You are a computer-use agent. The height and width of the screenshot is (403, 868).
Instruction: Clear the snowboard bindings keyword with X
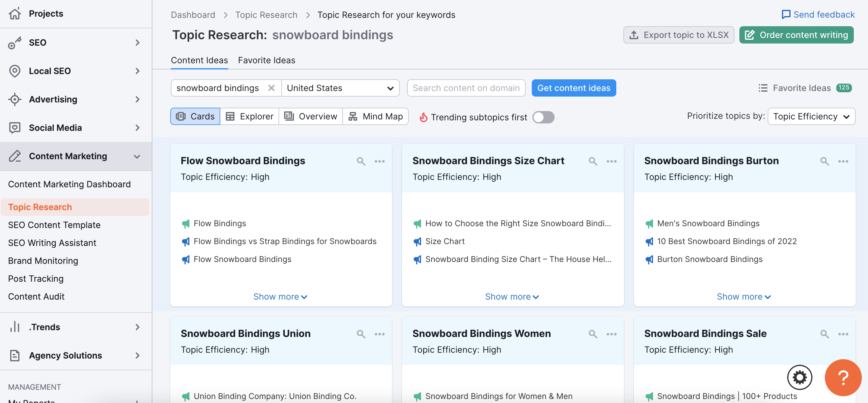(x=271, y=88)
